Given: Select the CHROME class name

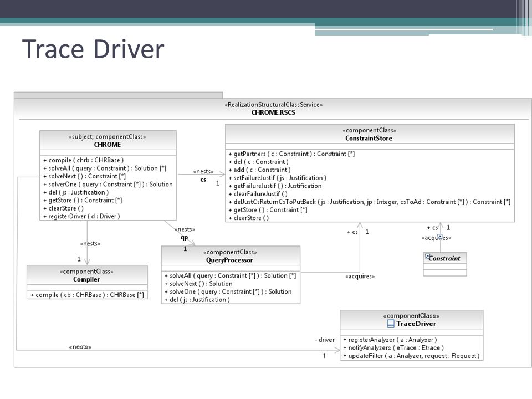Looking at the screenshot, I should click(107, 145).
